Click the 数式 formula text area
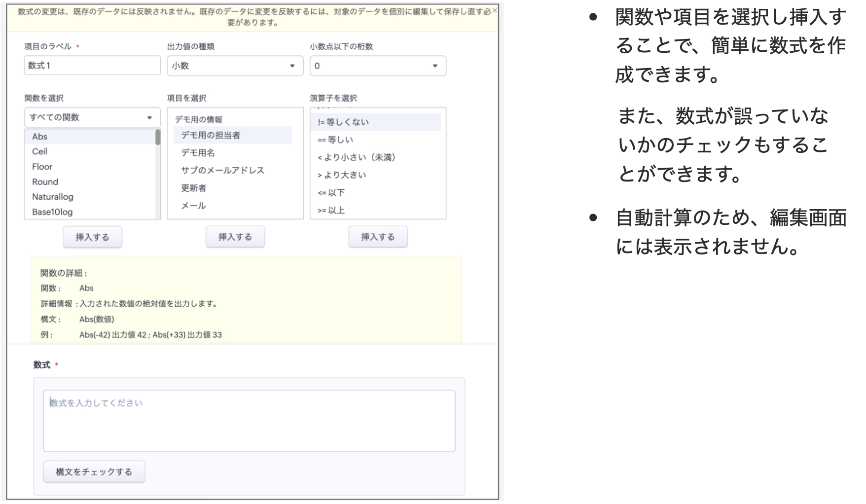866x504 pixels. (249, 421)
